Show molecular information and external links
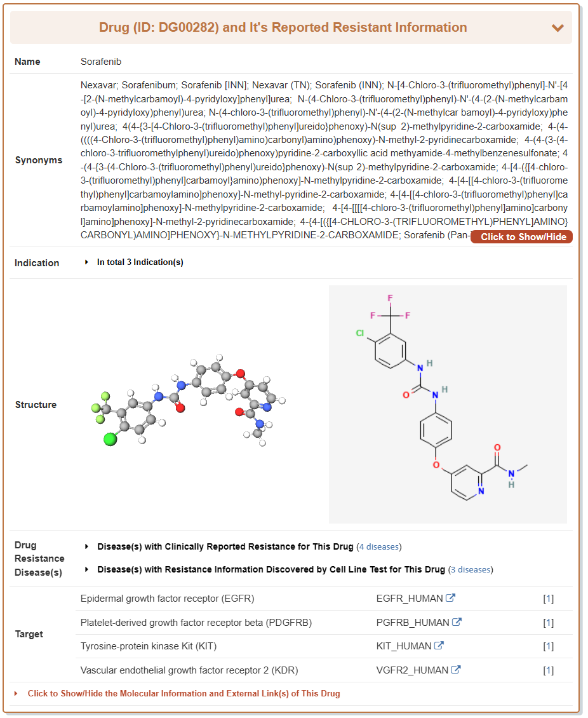Image resolution: width=588 pixels, height=718 pixels. pyautogui.click(x=184, y=693)
